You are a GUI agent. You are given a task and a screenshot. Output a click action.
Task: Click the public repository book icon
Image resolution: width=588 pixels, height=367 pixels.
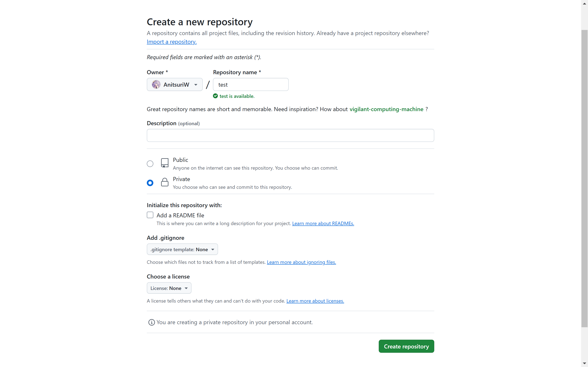(x=165, y=163)
